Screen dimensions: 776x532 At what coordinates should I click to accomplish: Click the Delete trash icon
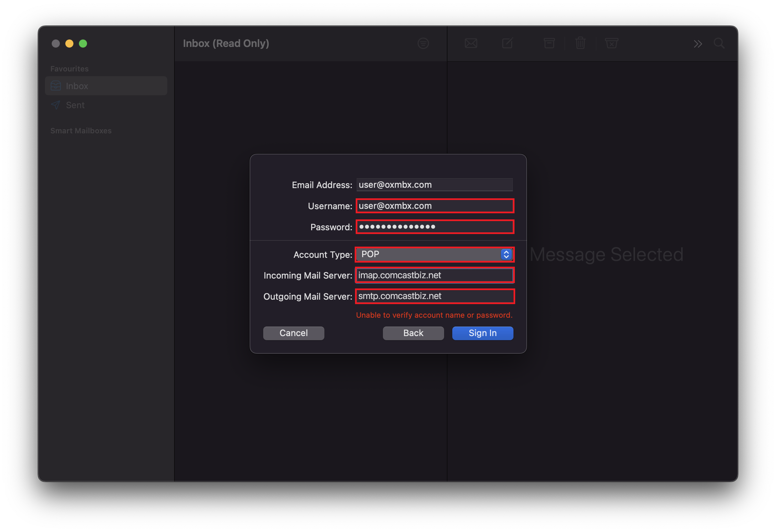point(580,43)
